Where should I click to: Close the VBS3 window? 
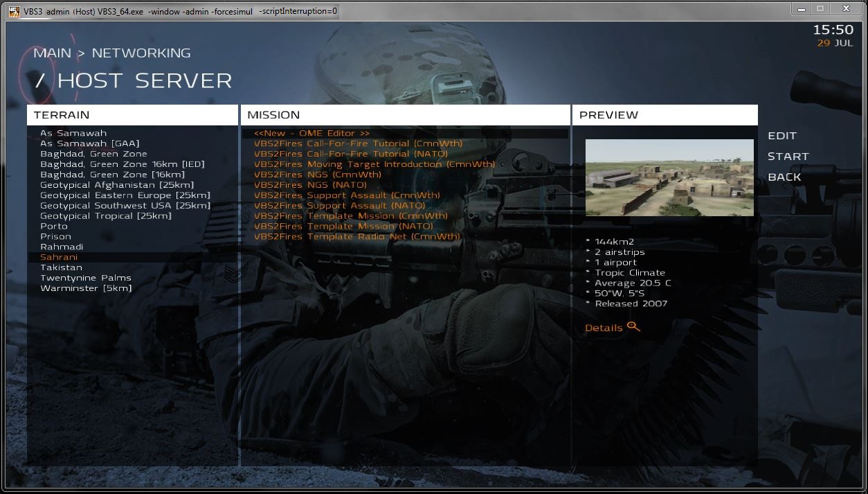[x=847, y=8]
